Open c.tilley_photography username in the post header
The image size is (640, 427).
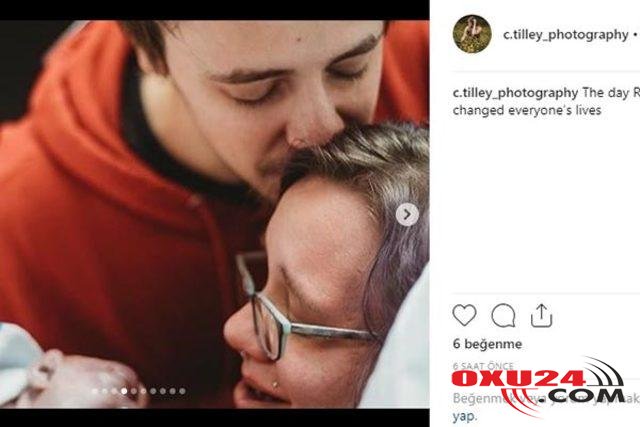pos(566,35)
